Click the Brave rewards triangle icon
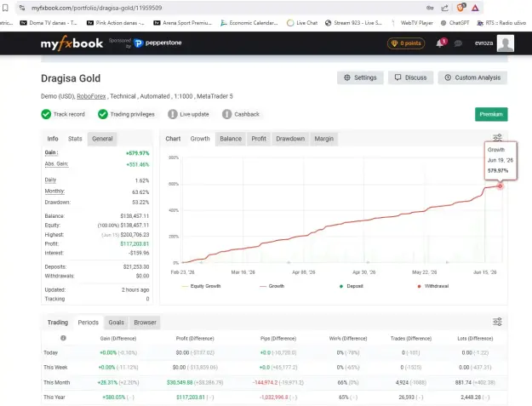The image size is (532, 406). (475, 8)
